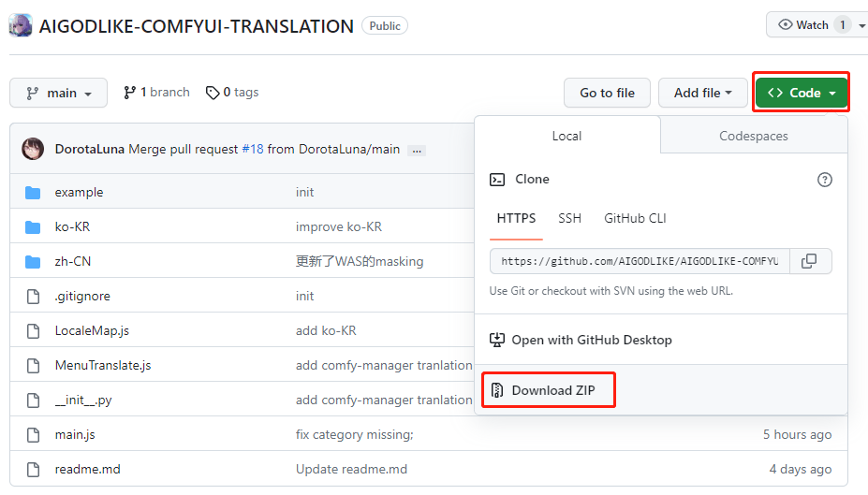Open the Add file dropdown
Image resolution: width=868 pixels, height=495 pixels.
(702, 93)
